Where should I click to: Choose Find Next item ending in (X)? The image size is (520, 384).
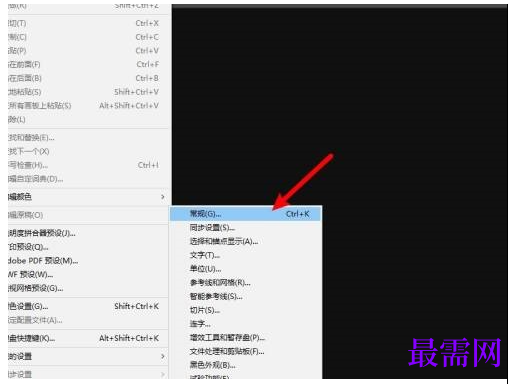(x=88, y=151)
